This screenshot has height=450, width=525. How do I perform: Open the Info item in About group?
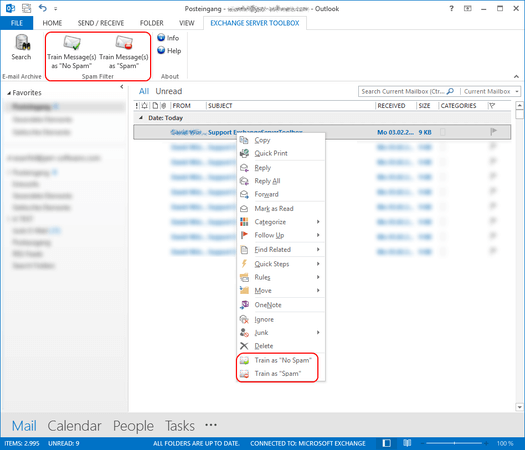click(168, 38)
